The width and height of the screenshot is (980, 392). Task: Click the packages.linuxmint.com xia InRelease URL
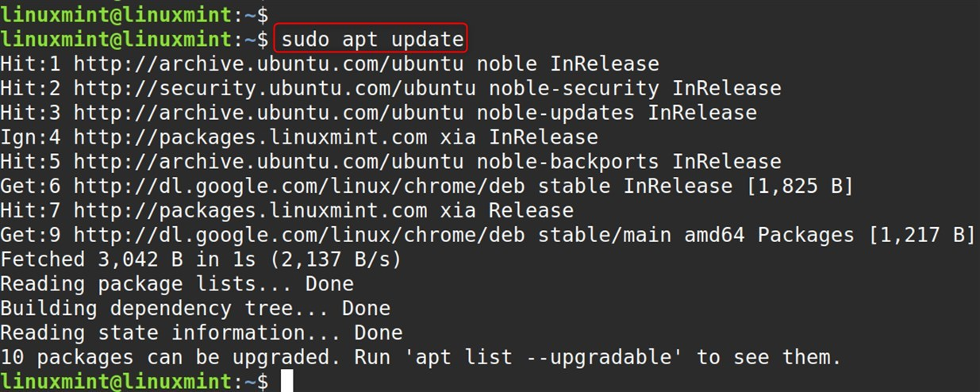[336, 137]
